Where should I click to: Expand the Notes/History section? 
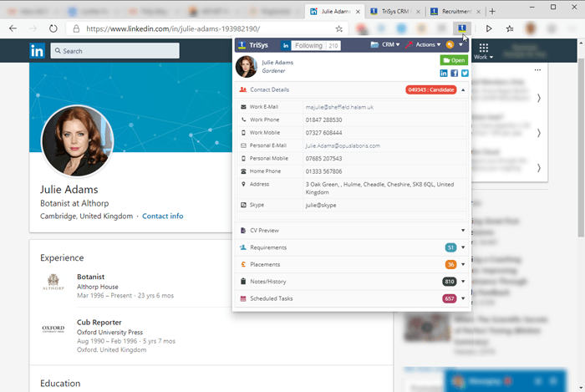point(463,282)
